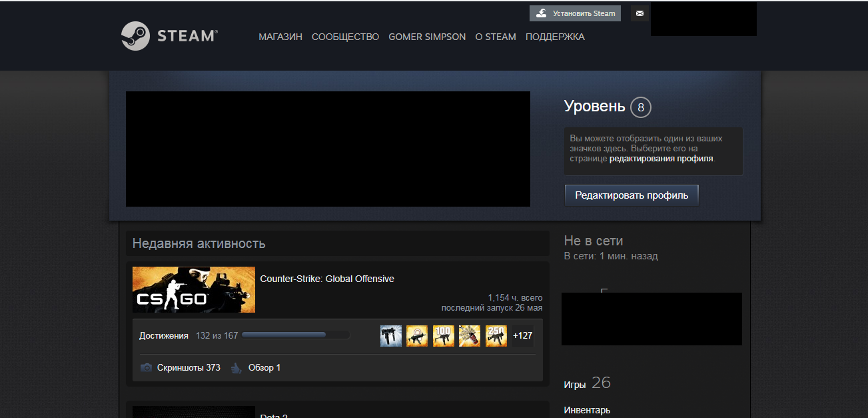Viewport: 868px width, 418px height.
Task: Click the '132 из 167' achievements count
Action: 217,335
